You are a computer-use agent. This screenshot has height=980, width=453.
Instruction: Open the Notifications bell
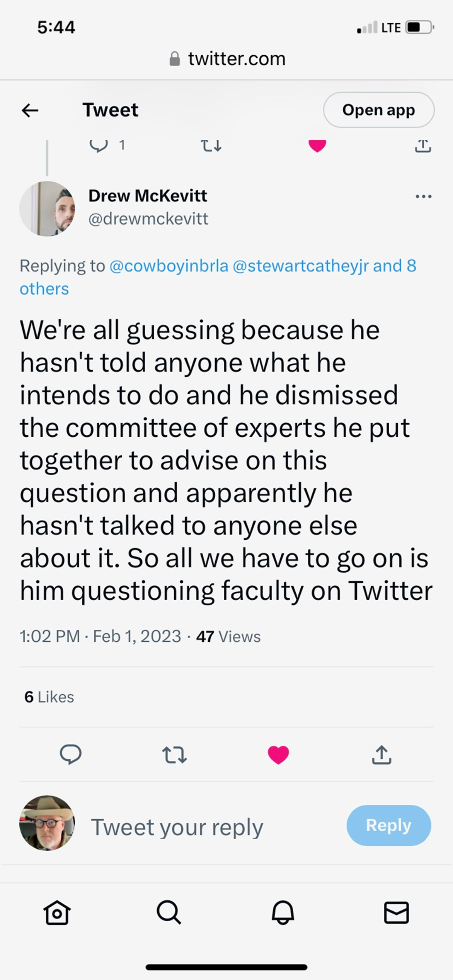[x=283, y=913]
